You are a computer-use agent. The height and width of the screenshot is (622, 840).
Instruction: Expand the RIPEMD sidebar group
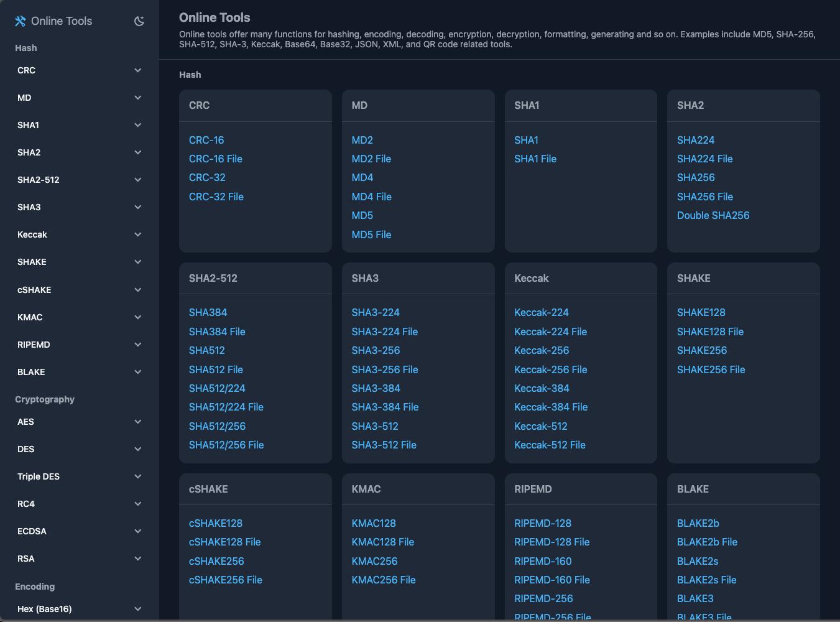tap(80, 345)
